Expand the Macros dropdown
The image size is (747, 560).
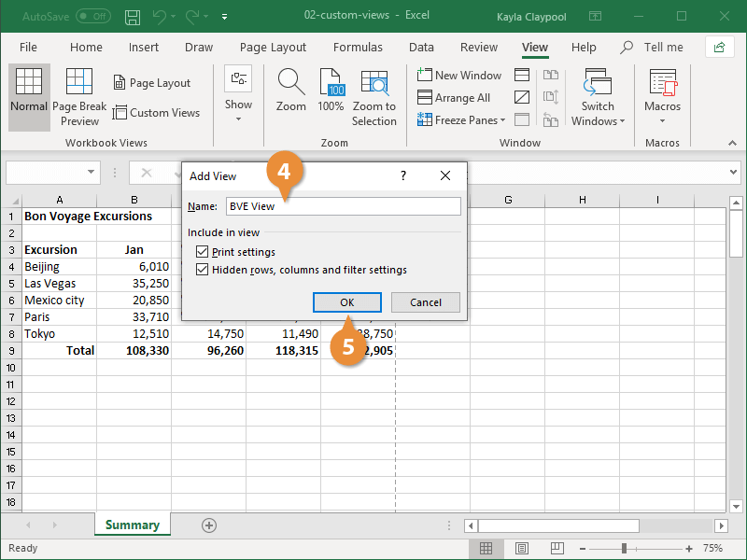pos(662,98)
